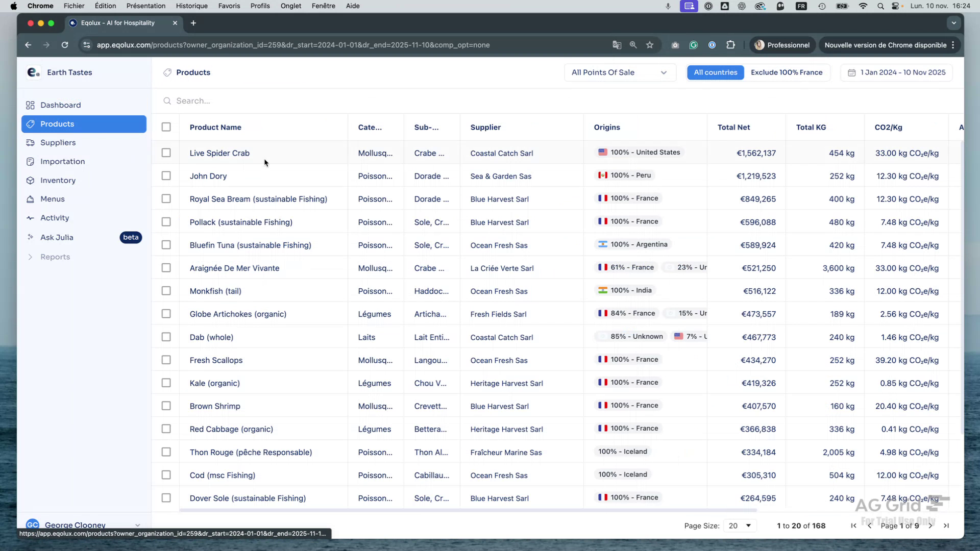980x551 pixels.
Task: Enable the All countries filter
Action: (715, 72)
